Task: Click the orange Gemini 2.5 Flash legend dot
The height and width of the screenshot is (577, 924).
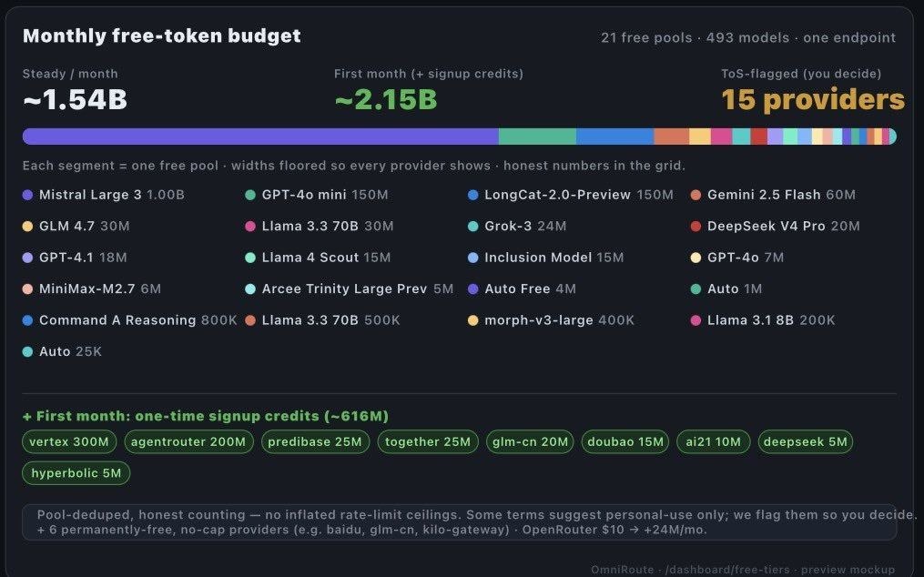Action: (696, 195)
